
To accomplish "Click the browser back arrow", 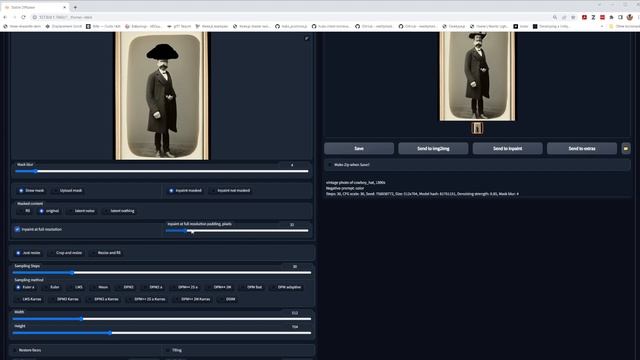I will [5, 17].
